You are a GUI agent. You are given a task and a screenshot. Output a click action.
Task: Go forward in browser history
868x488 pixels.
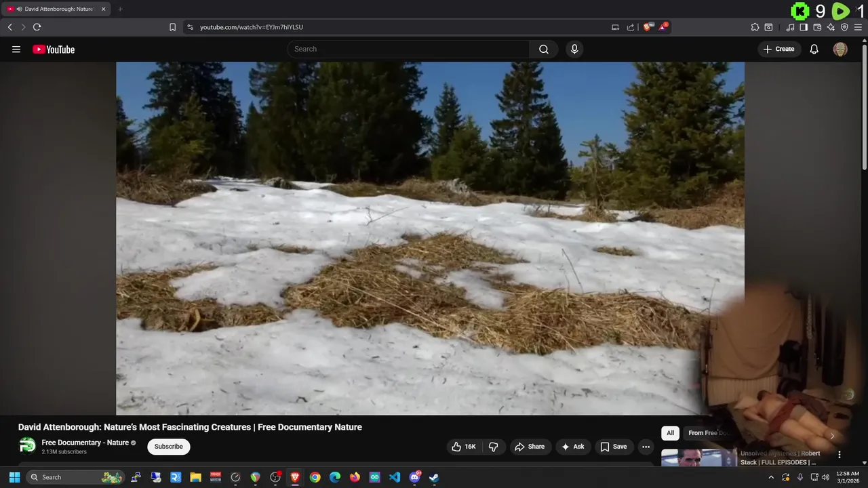[23, 27]
